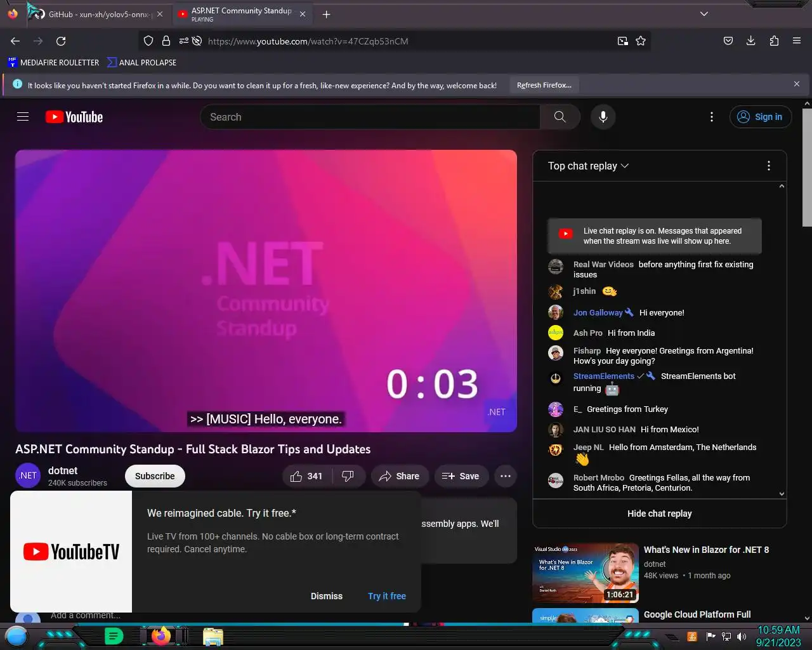Image resolution: width=812 pixels, height=650 pixels.
Task: Open picture-in-picture icon in address bar
Action: point(623,41)
